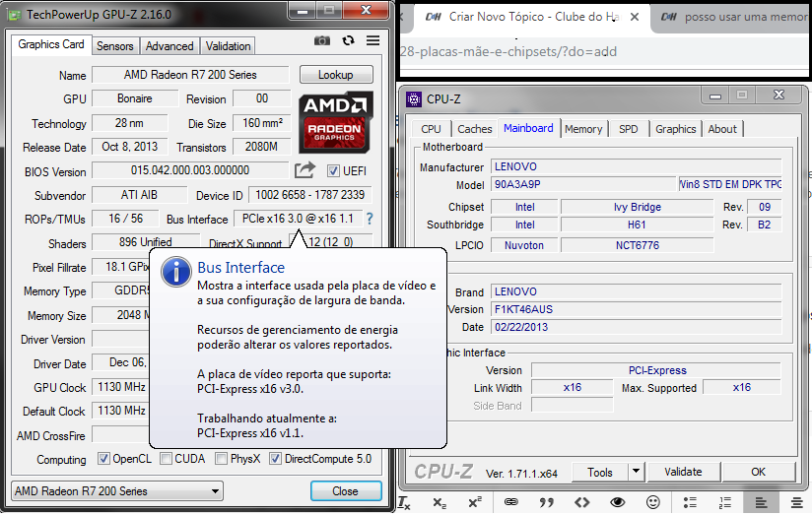This screenshot has width=812, height=515.
Task: Insert a numbered list in editor
Action: [x=725, y=502]
